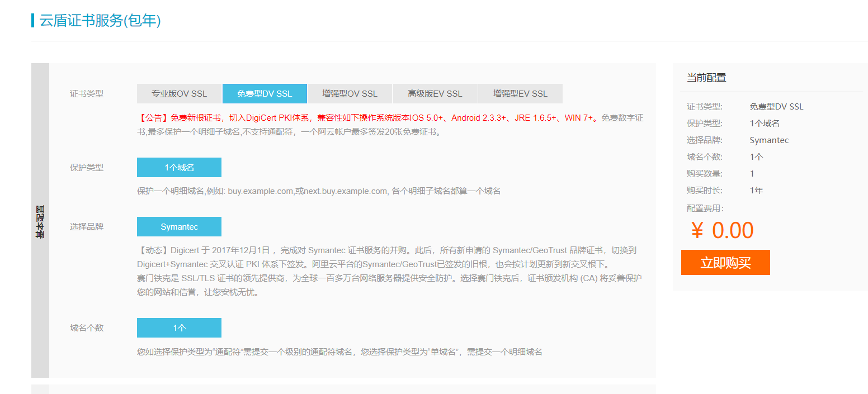Pick the 高级版EV SSL option

coord(435,94)
